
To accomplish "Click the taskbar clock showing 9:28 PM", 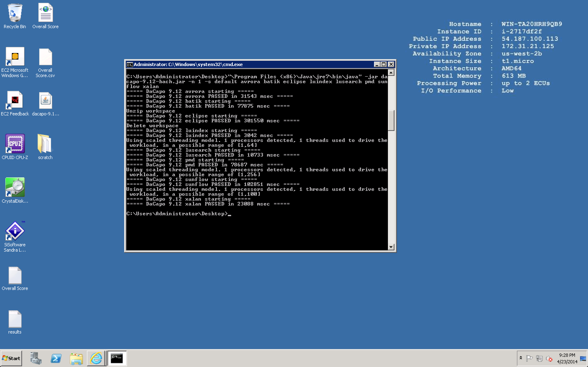I will pyautogui.click(x=567, y=358).
